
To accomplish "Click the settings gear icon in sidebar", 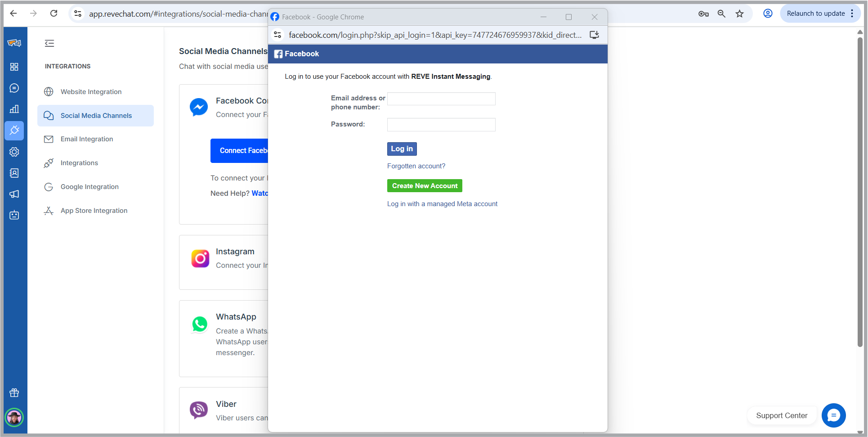I will click(14, 152).
